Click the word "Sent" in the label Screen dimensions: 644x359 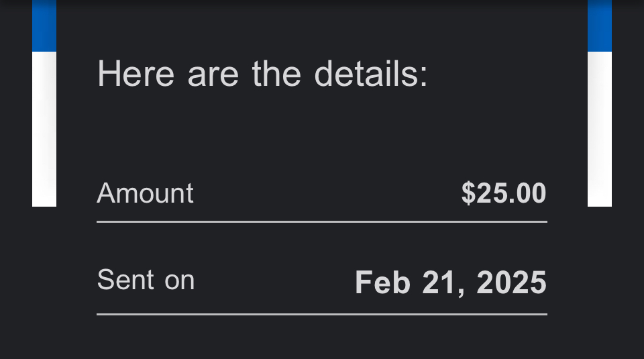(x=126, y=280)
